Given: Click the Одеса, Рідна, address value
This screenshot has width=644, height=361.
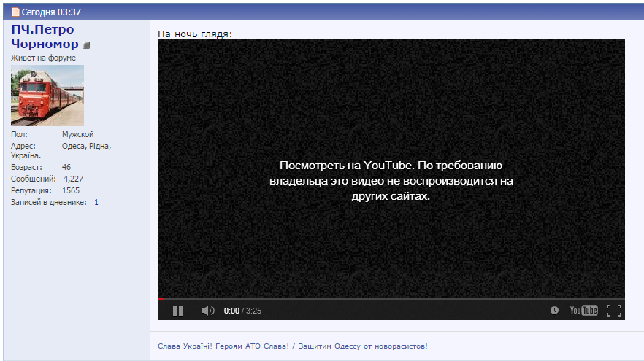Looking at the screenshot, I should (x=87, y=146).
